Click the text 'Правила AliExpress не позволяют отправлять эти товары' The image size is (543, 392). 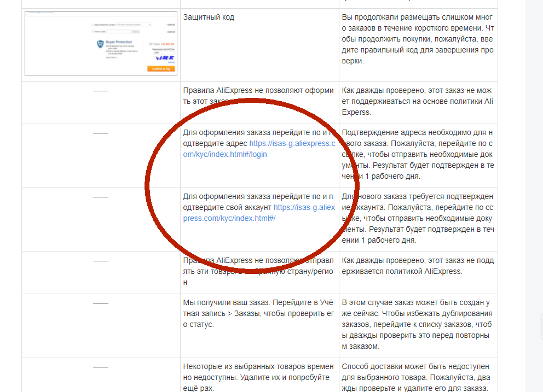click(x=258, y=271)
